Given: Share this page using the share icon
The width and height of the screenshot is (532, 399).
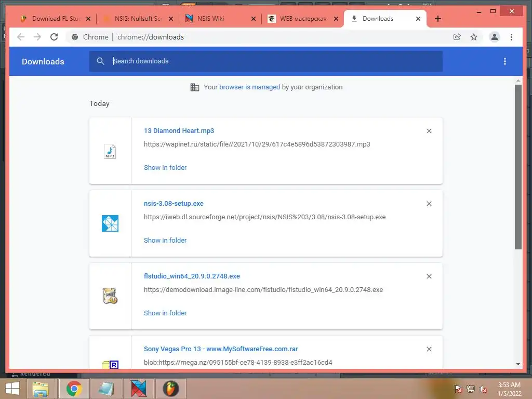Looking at the screenshot, I should point(457,37).
